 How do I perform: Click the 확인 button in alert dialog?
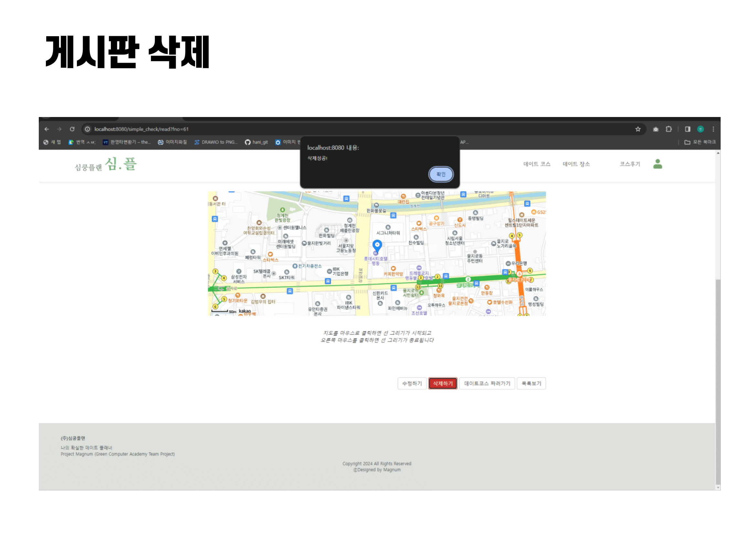click(x=441, y=174)
